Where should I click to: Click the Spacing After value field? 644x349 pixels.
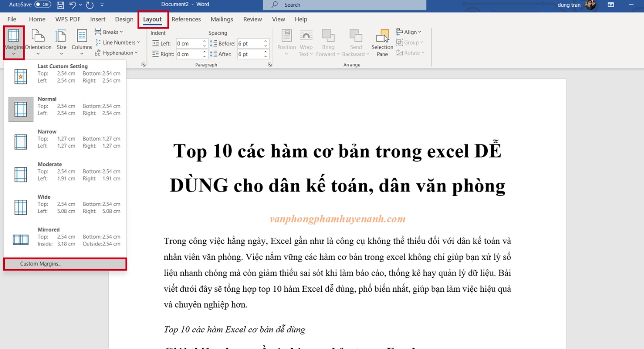tap(250, 54)
